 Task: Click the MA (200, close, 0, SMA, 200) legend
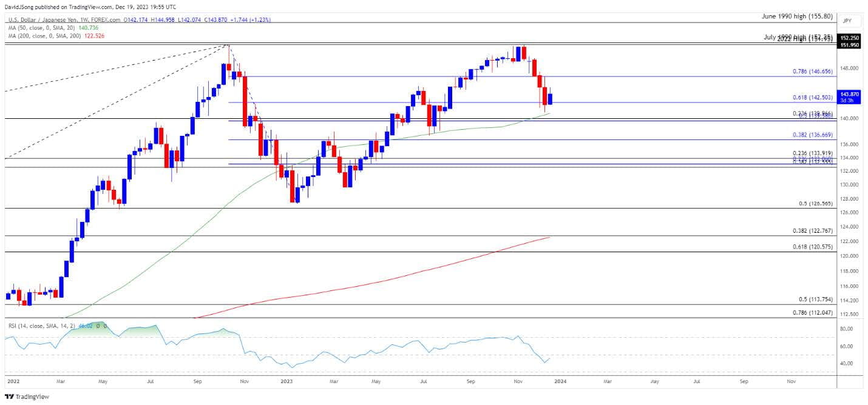pos(45,35)
